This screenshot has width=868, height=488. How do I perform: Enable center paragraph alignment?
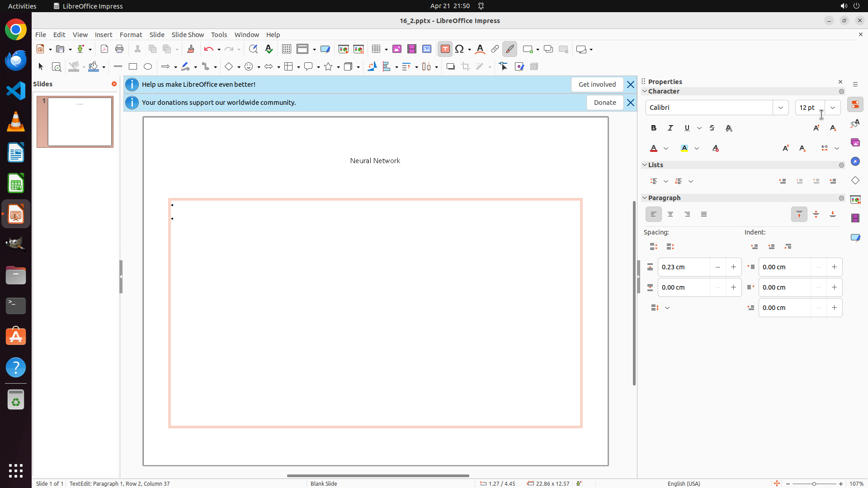670,215
